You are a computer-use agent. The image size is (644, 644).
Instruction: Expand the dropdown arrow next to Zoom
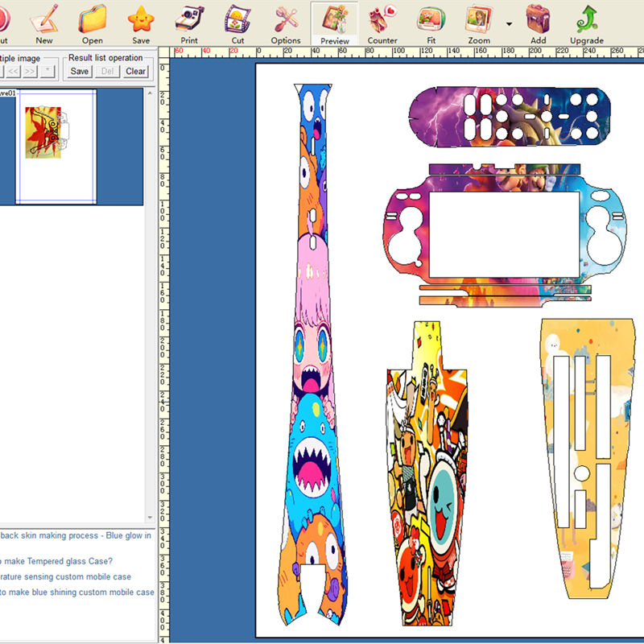510,24
